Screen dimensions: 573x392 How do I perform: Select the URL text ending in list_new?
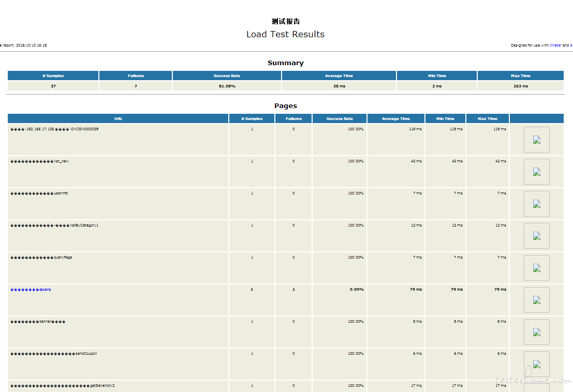pos(39,161)
